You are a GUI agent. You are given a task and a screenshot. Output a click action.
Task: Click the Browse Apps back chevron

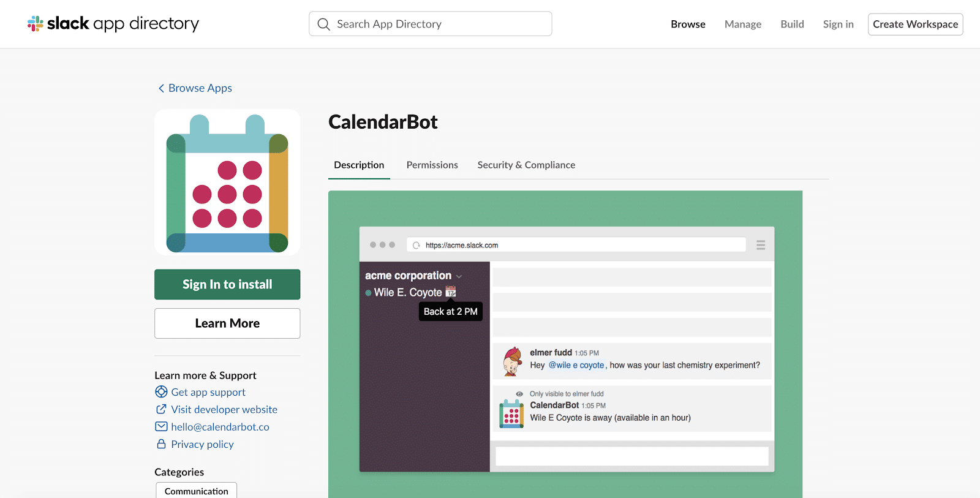[x=161, y=88]
